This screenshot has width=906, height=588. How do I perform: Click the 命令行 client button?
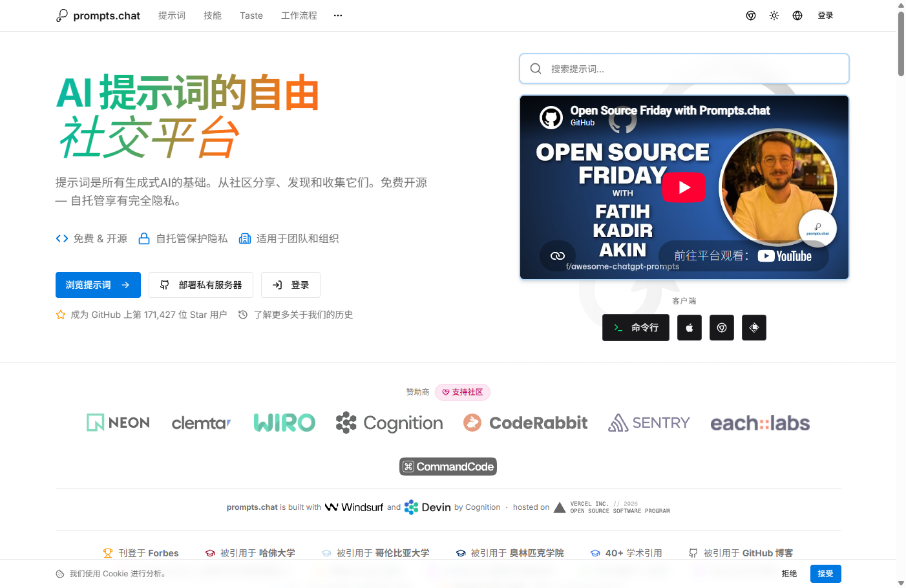pyautogui.click(x=636, y=328)
